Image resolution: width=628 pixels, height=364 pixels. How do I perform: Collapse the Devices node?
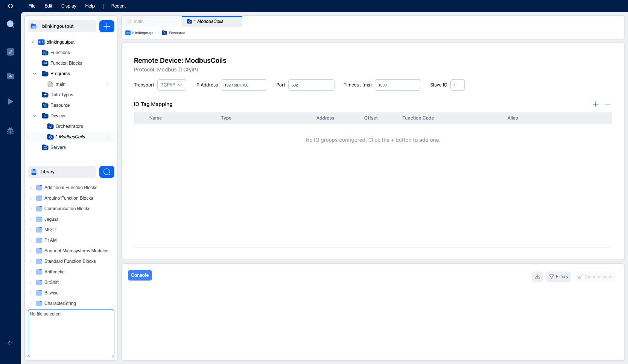point(35,116)
